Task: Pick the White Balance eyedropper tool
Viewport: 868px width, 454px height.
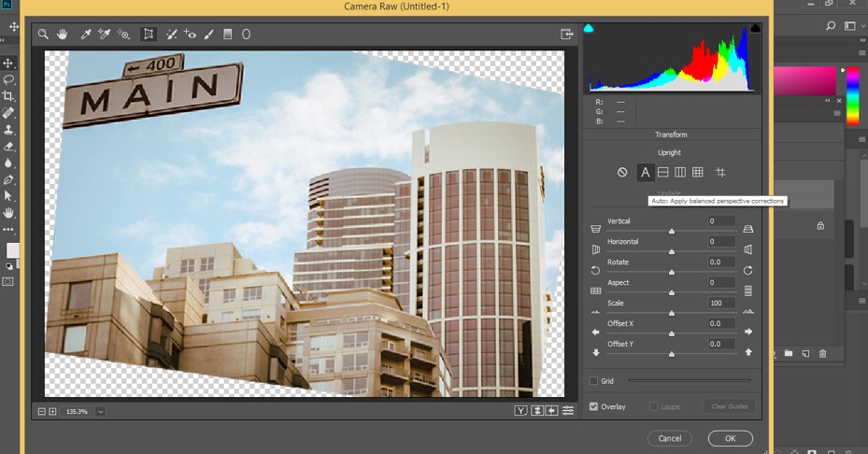Action: point(86,35)
